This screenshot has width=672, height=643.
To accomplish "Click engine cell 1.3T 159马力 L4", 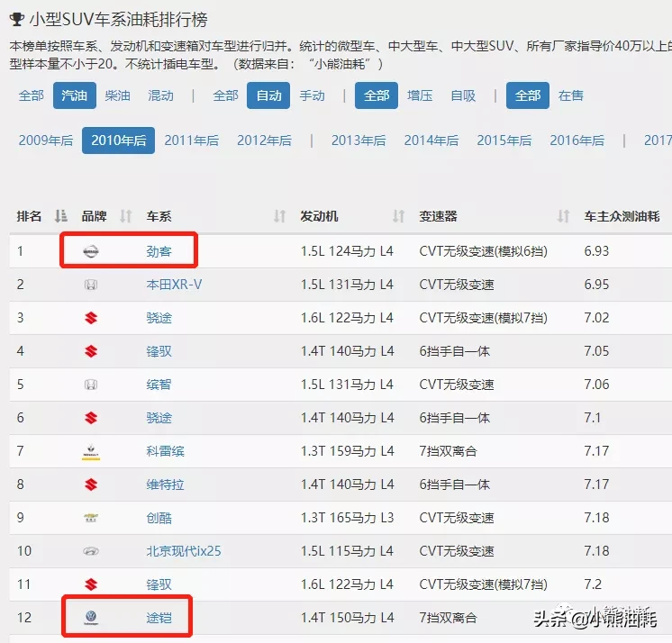I will tap(347, 451).
